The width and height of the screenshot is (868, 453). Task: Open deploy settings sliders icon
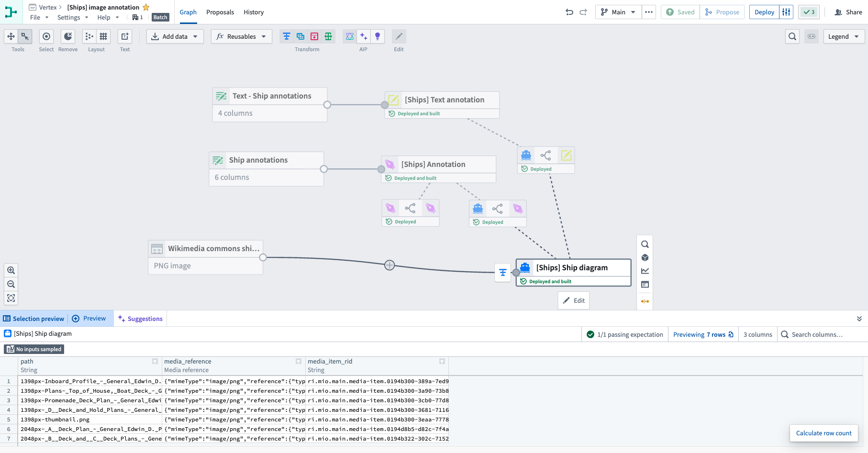tap(786, 12)
